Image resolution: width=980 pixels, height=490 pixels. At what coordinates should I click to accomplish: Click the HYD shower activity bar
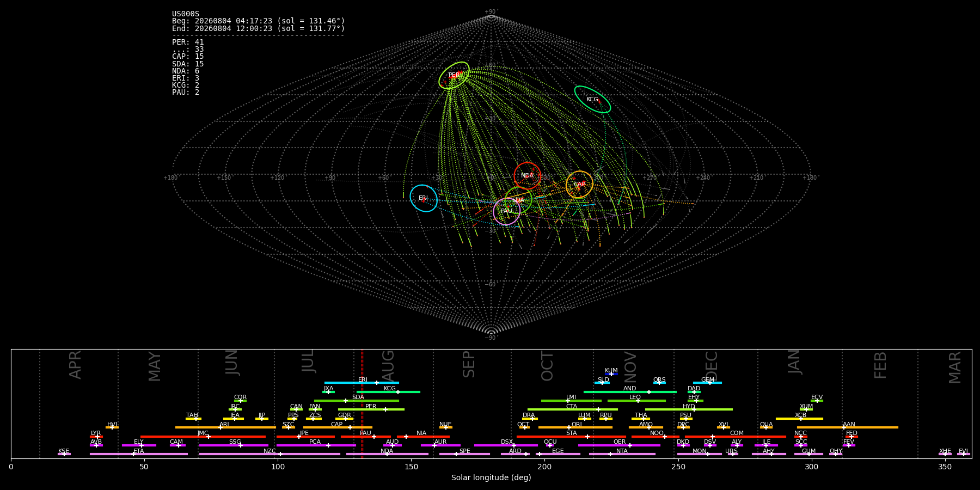point(689,409)
